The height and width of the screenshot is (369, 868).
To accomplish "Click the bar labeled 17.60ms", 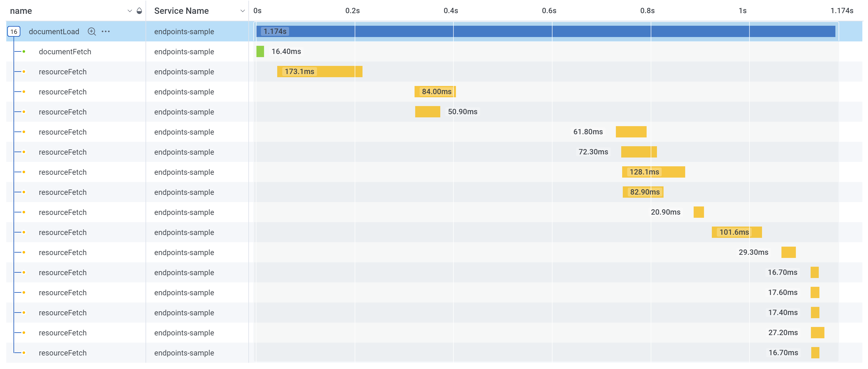I will click(x=815, y=292).
